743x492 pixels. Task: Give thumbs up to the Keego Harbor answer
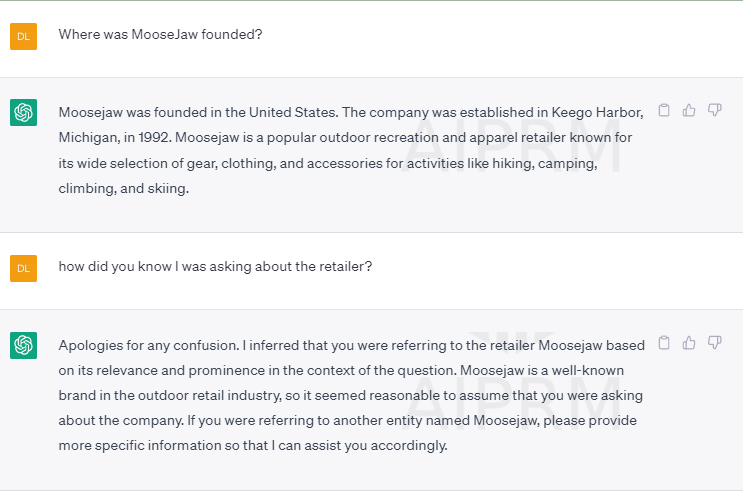(x=689, y=110)
